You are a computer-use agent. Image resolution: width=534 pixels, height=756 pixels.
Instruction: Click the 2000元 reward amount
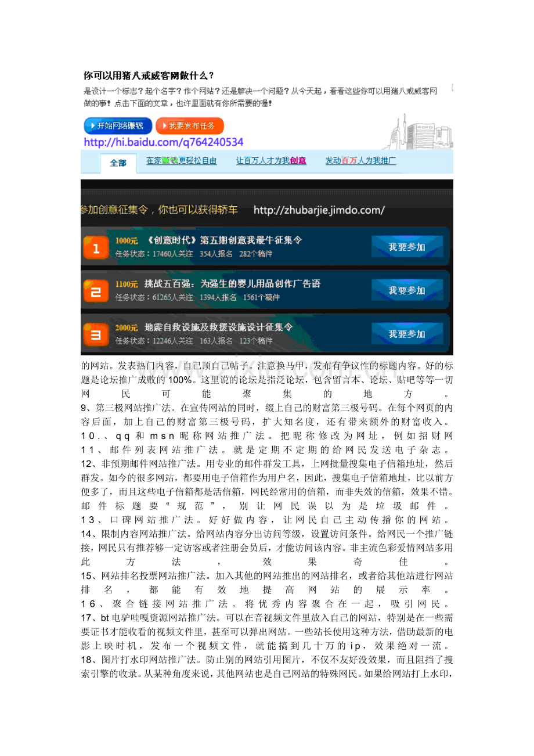pyautogui.click(x=127, y=327)
